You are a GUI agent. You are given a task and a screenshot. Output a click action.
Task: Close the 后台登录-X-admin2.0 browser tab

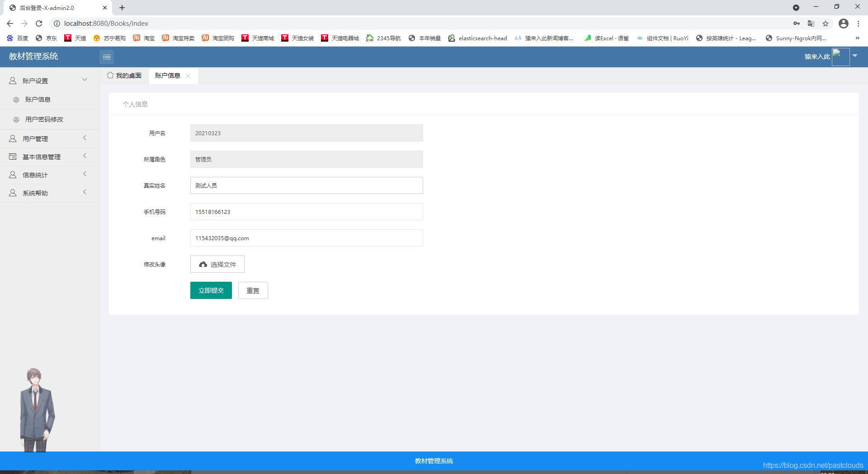(105, 8)
